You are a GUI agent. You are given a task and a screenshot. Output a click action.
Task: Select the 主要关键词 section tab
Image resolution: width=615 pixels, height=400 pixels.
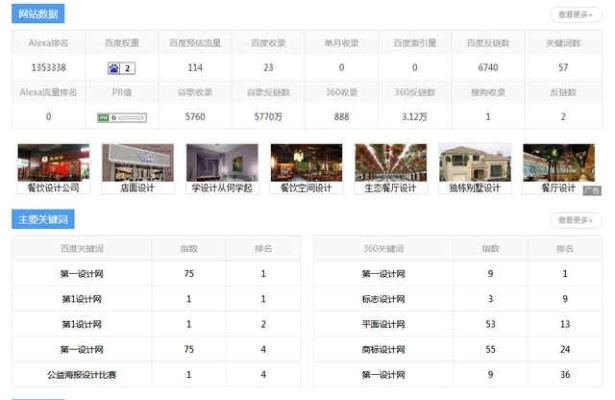[42, 219]
